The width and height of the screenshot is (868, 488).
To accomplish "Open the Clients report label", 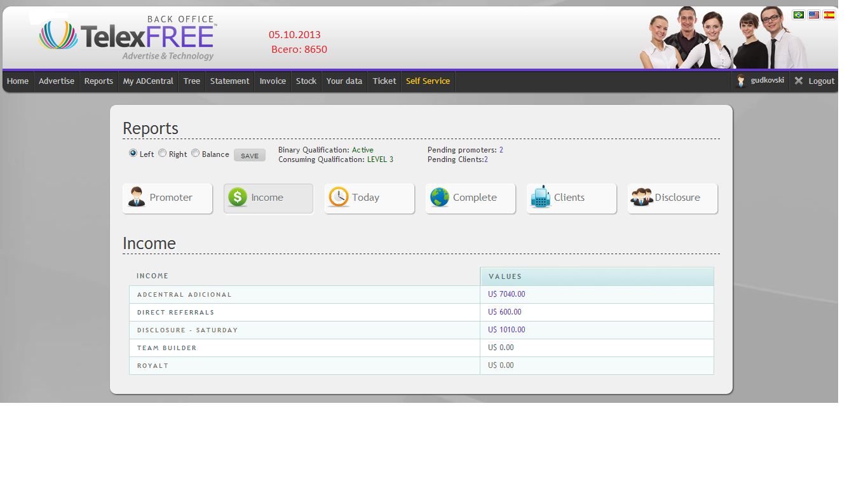I will pos(569,198).
